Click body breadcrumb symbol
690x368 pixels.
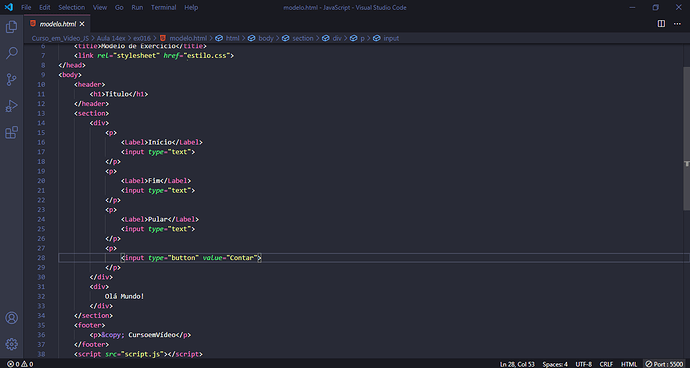266,38
